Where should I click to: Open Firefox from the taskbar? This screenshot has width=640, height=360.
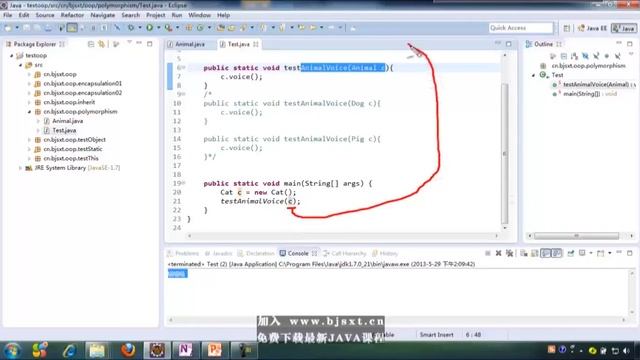(128, 350)
